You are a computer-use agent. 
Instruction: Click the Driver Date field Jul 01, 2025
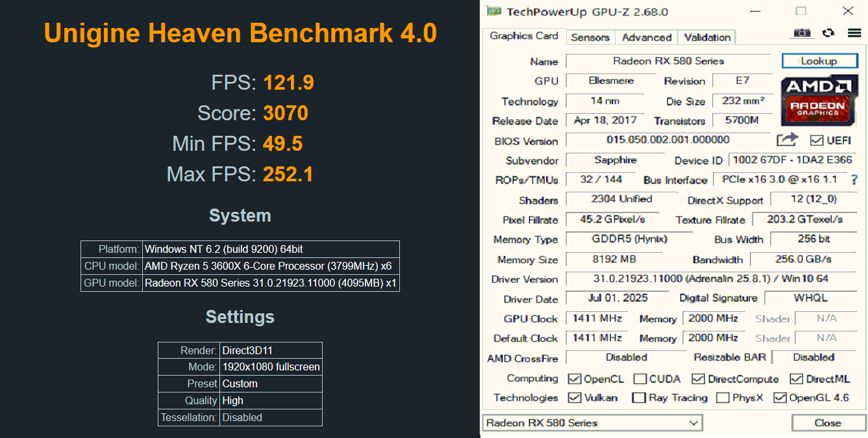tap(617, 298)
